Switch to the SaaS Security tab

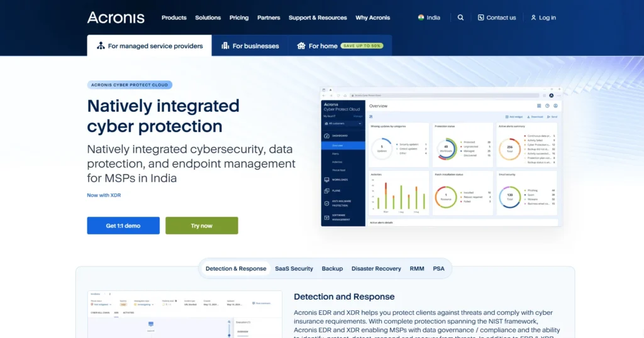tap(294, 268)
